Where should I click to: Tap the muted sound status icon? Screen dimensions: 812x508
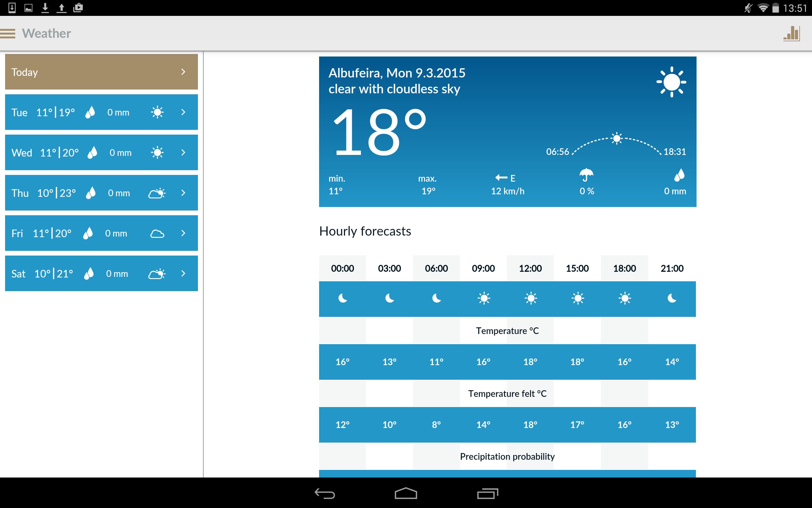point(748,8)
